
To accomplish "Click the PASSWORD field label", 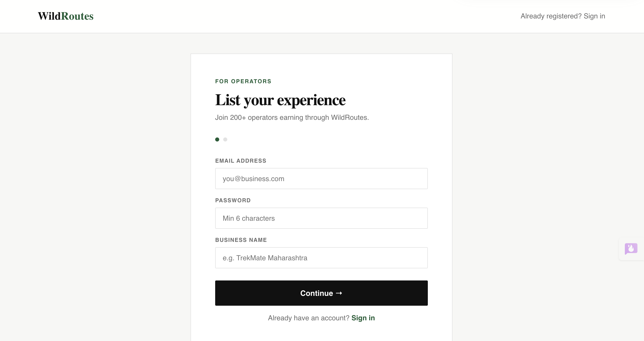I will [x=233, y=200].
